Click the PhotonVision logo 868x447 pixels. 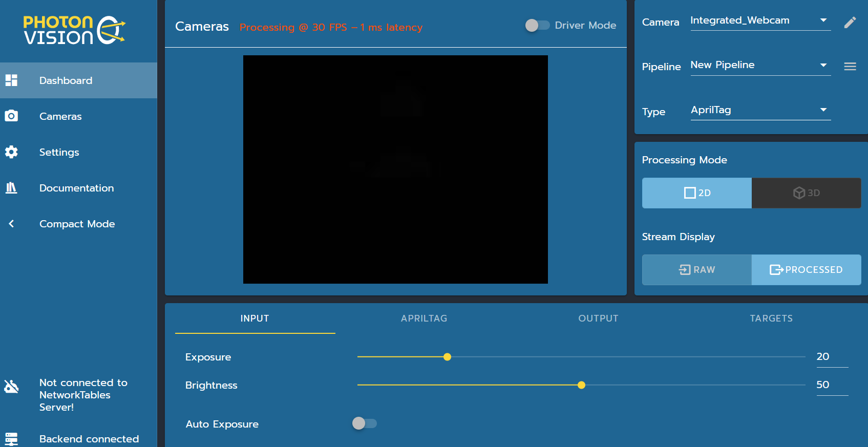(x=74, y=30)
